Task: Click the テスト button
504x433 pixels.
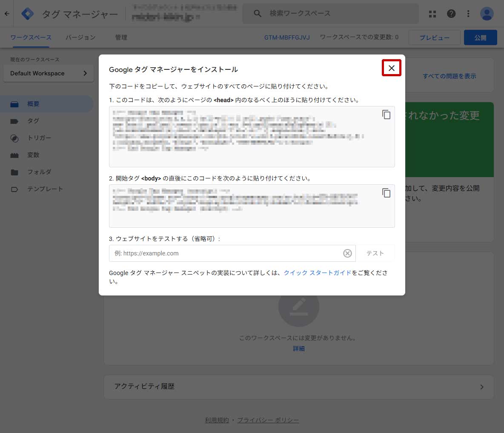Action: [x=375, y=253]
